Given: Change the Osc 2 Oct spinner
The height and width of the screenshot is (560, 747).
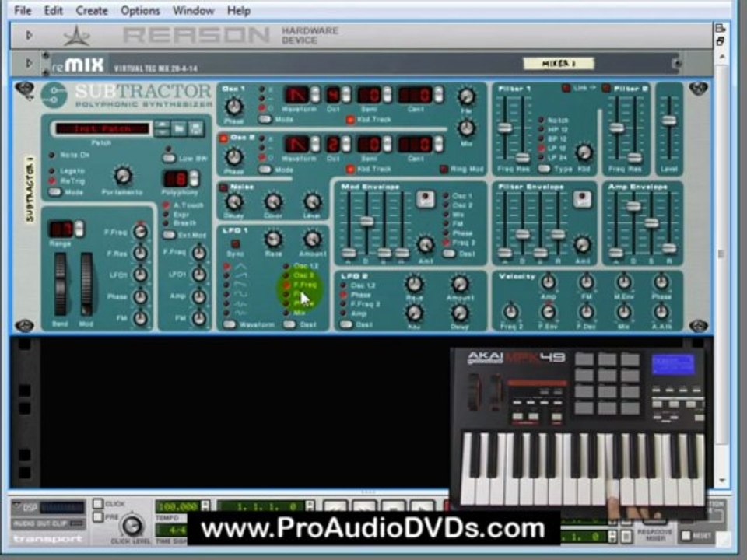Looking at the screenshot, I should [345, 144].
